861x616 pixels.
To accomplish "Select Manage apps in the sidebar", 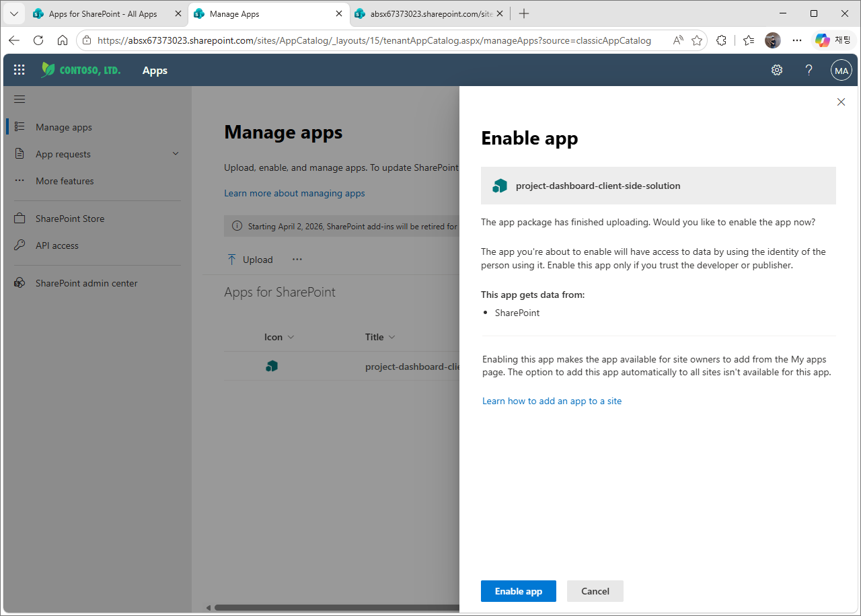I will [x=64, y=127].
